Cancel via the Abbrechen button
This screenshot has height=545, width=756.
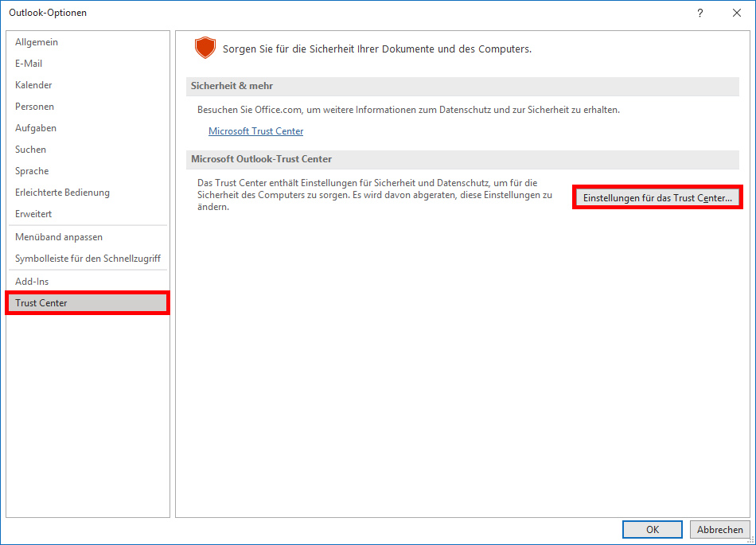(720, 530)
